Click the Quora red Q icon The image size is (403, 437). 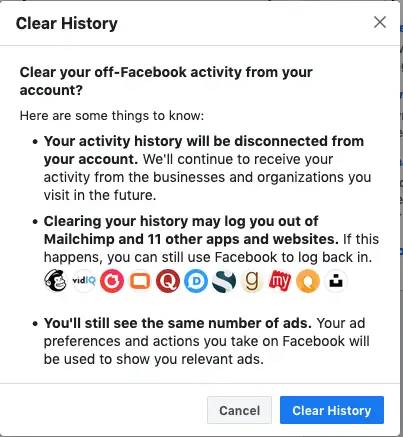168,281
